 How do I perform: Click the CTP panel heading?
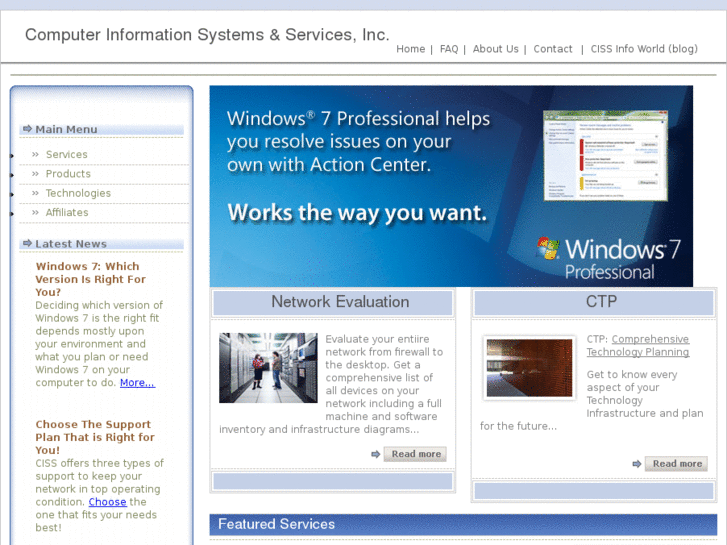click(x=601, y=302)
